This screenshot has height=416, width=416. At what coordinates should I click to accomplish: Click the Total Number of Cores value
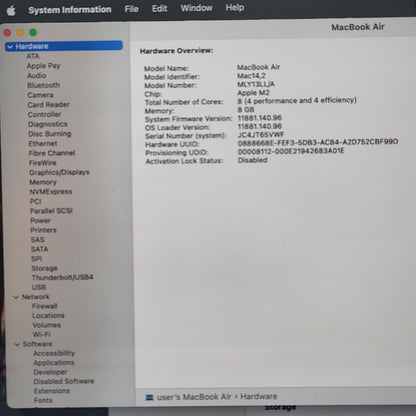pos(297,100)
